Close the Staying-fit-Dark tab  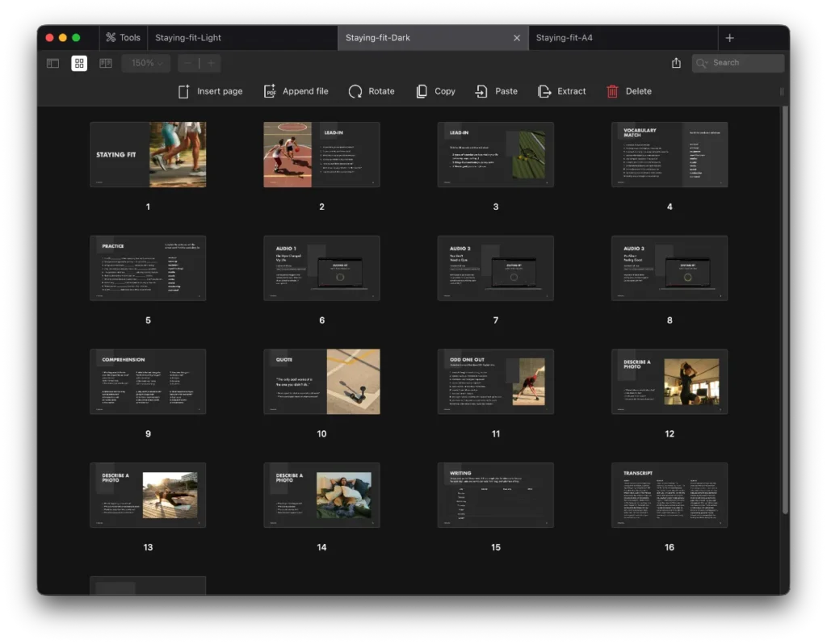coord(517,38)
